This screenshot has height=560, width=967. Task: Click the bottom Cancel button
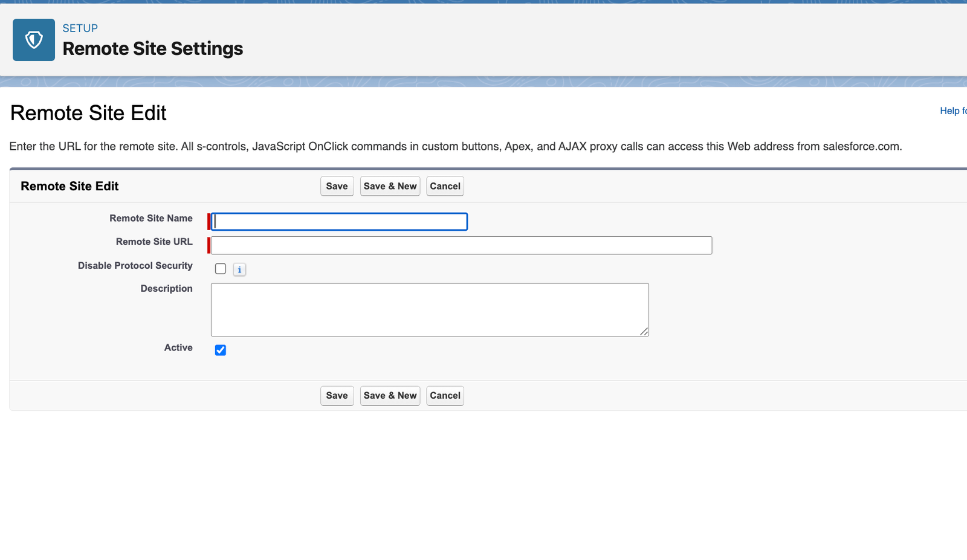tap(445, 396)
